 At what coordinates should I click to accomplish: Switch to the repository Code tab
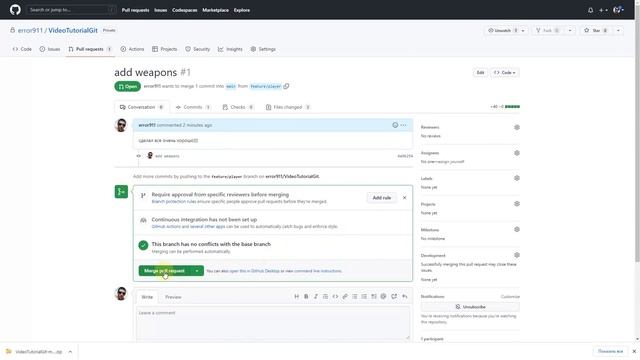[x=22, y=49]
